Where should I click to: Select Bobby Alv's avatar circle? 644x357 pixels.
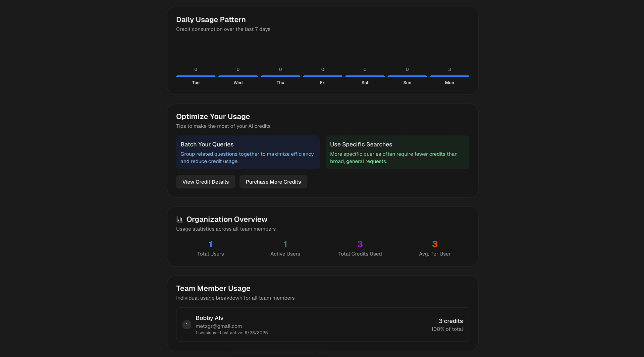click(186, 324)
